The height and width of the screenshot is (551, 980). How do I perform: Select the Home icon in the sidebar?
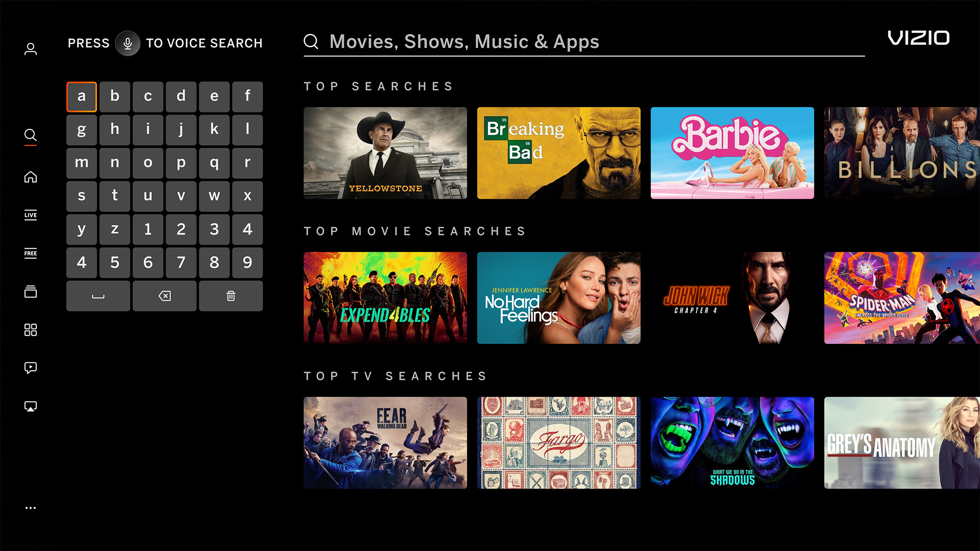pyautogui.click(x=30, y=176)
